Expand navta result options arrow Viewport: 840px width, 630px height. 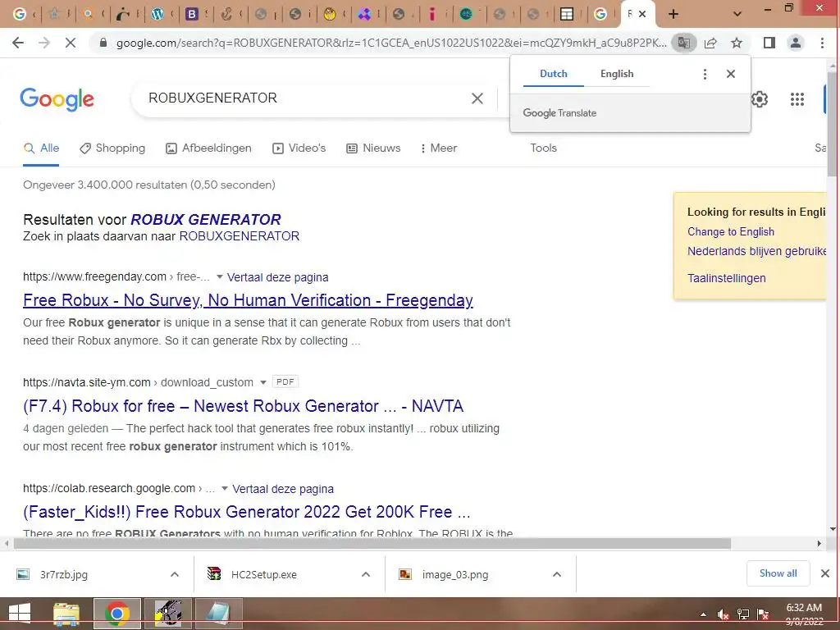pos(263,382)
